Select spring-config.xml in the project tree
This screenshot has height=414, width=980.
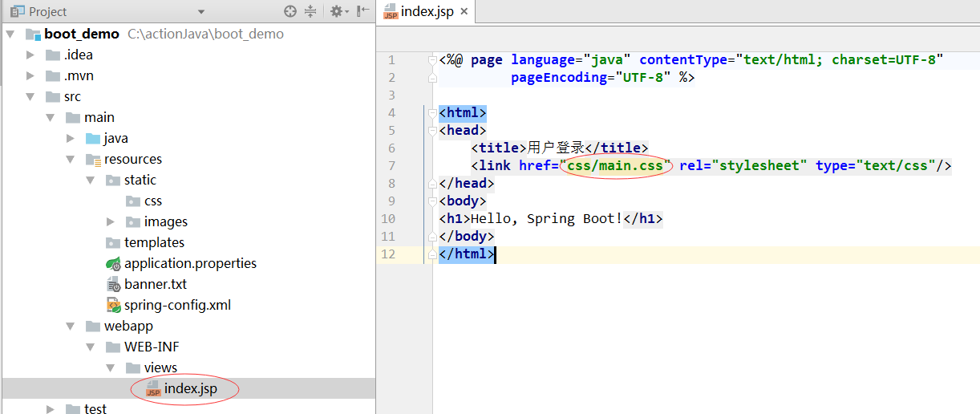coord(177,305)
